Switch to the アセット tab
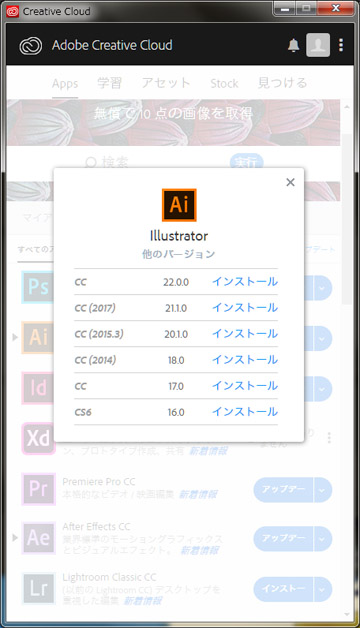The image size is (360, 628). pos(166,83)
